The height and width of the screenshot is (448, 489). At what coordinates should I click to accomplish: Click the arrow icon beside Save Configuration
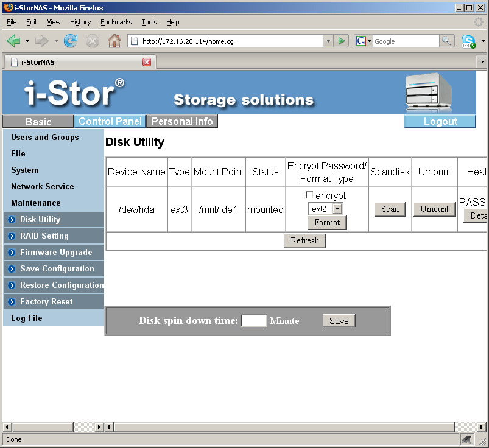[12, 268]
